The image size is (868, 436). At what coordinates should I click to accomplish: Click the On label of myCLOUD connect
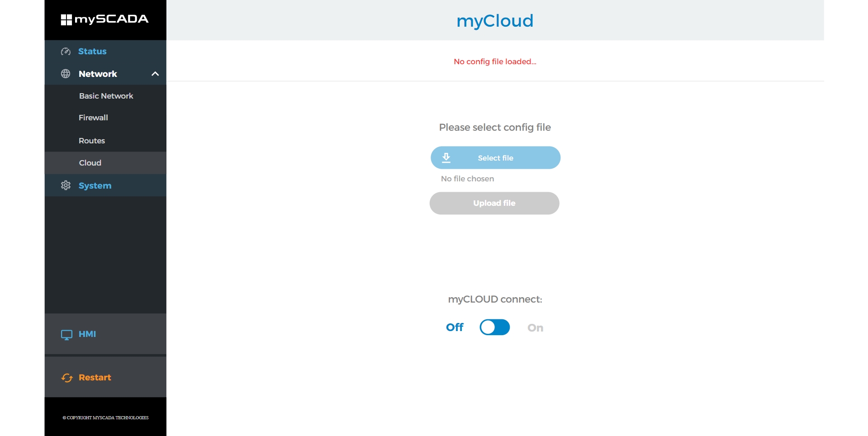(536, 328)
